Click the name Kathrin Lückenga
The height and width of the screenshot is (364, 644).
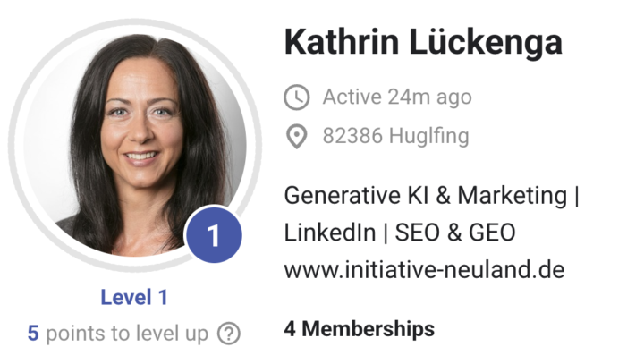(x=423, y=41)
